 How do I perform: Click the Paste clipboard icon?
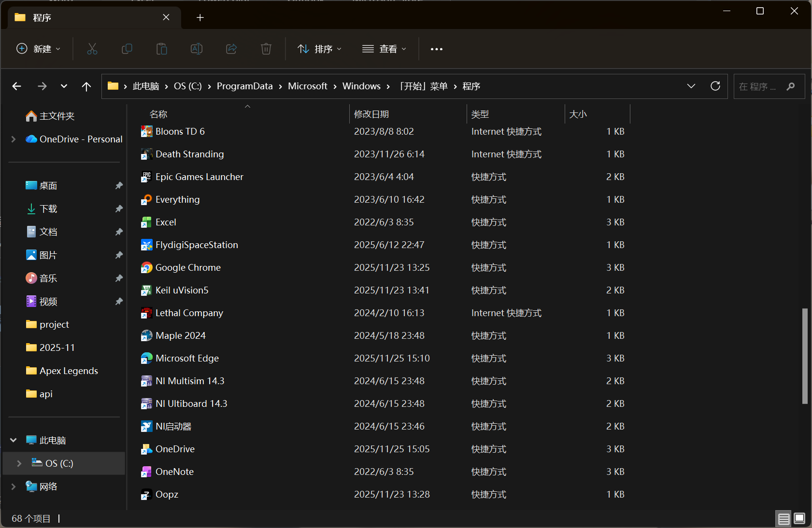162,49
